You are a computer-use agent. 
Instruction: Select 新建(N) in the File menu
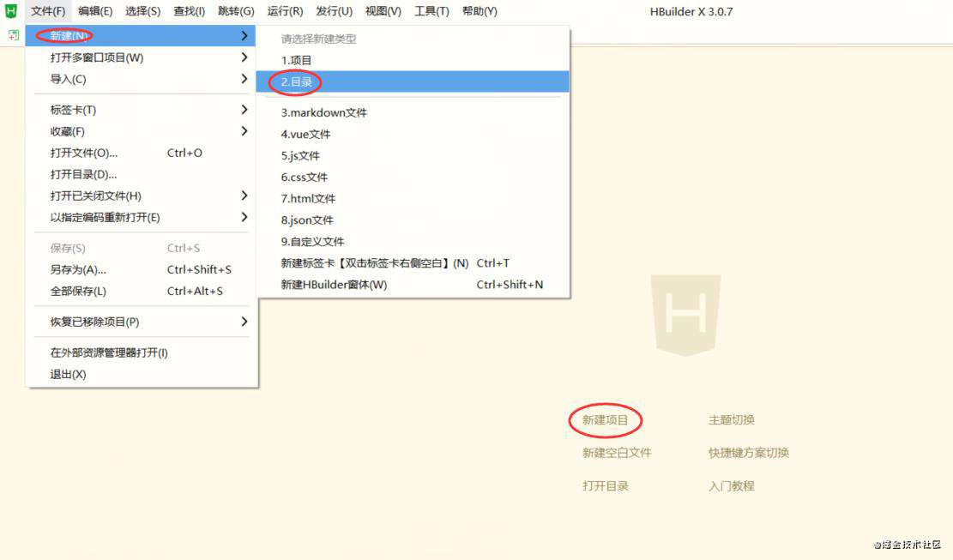point(141,36)
